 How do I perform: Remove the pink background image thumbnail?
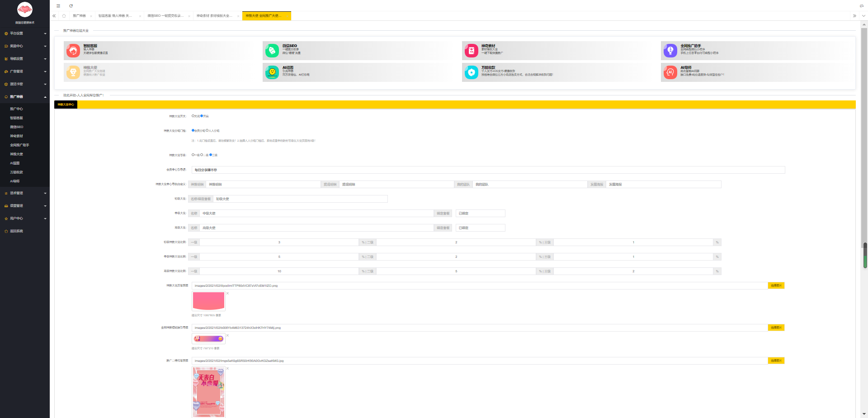click(227, 294)
